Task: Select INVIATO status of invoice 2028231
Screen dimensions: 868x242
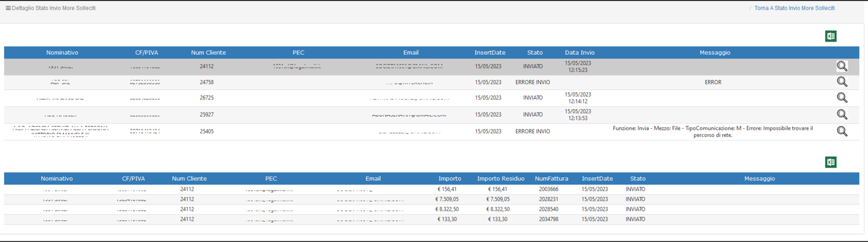Action: coord(635,199)
